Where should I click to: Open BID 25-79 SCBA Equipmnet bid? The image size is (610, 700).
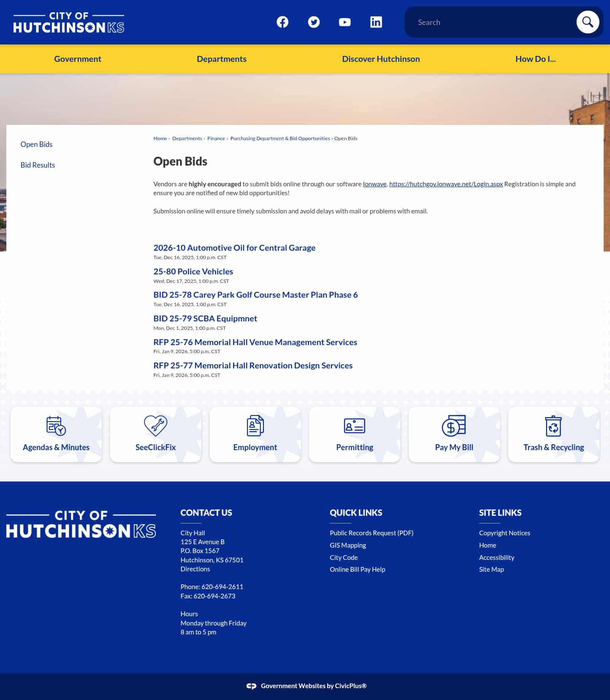(x=205, y=318)
